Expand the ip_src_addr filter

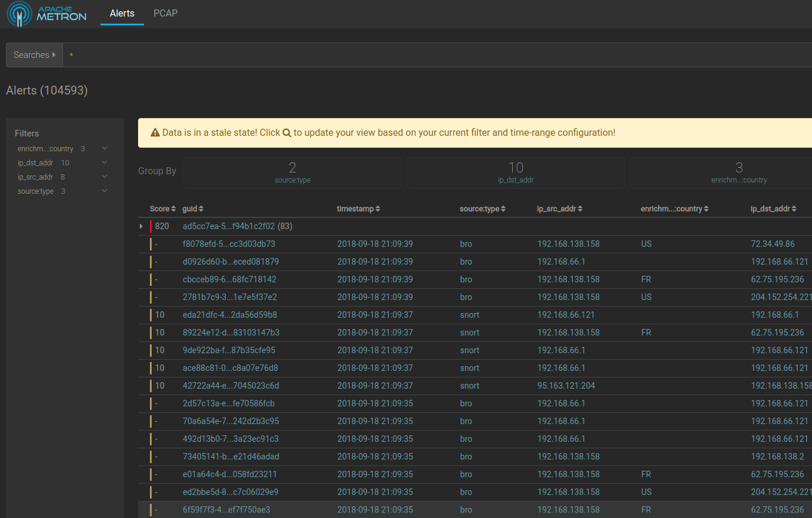pos(104,177)
